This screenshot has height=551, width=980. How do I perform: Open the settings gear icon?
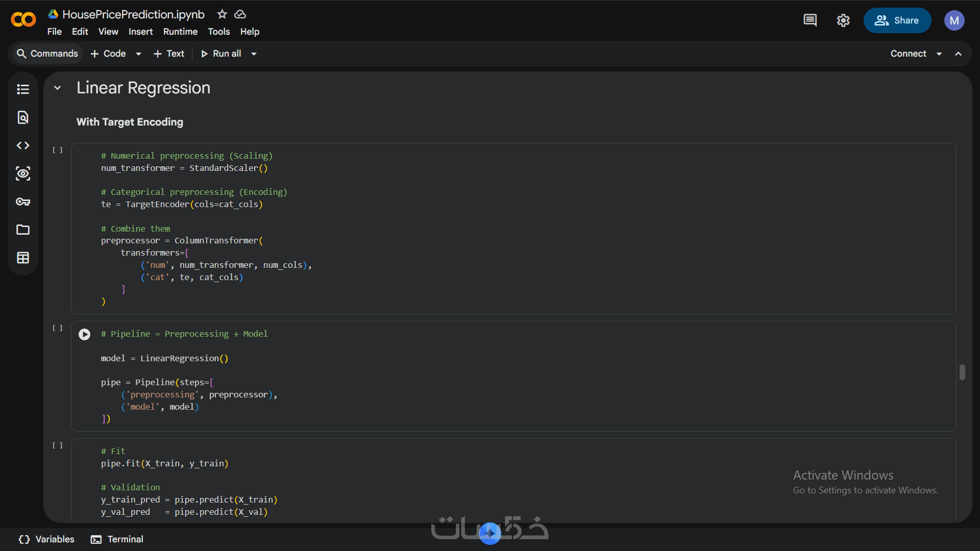843,20
